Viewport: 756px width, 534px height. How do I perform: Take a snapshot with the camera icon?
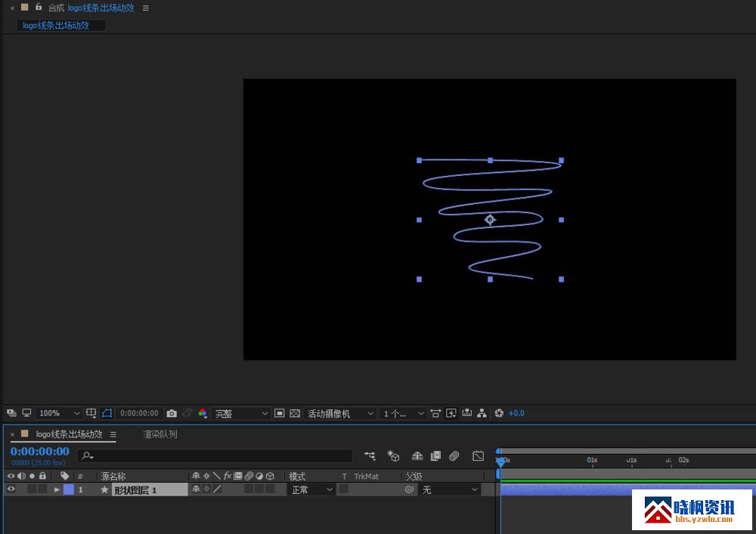tap(172, 413)
